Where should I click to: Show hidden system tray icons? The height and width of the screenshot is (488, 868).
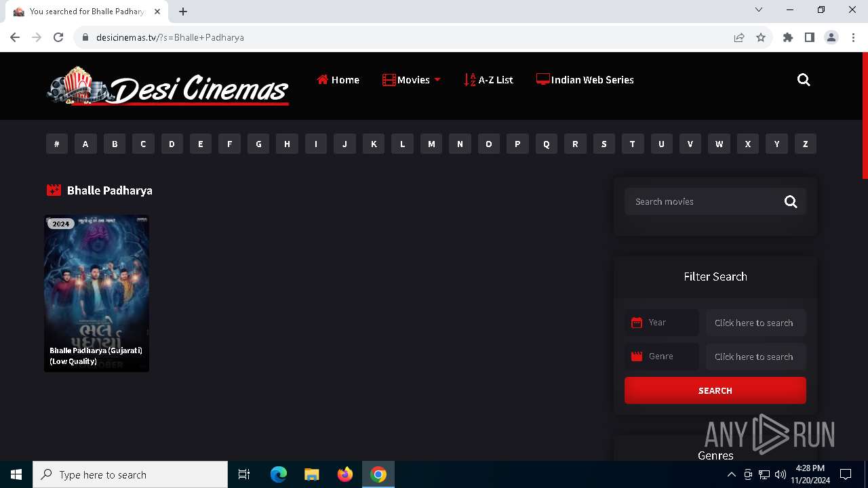point(731,474)
